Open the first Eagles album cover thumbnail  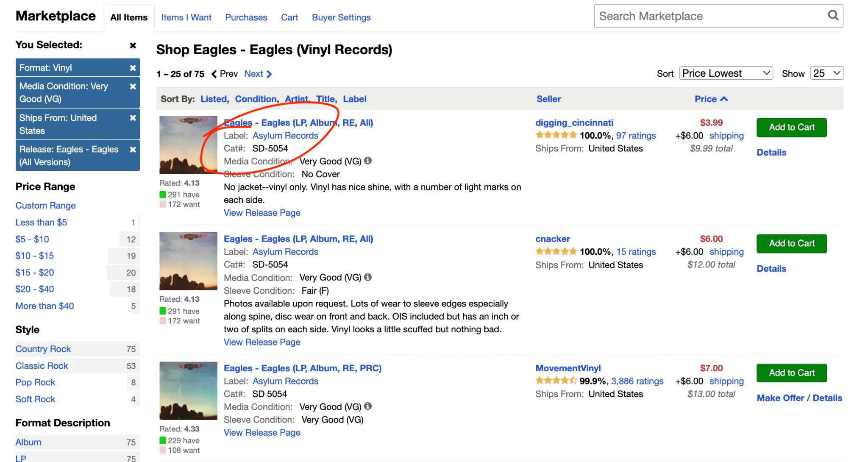(188, 145)
